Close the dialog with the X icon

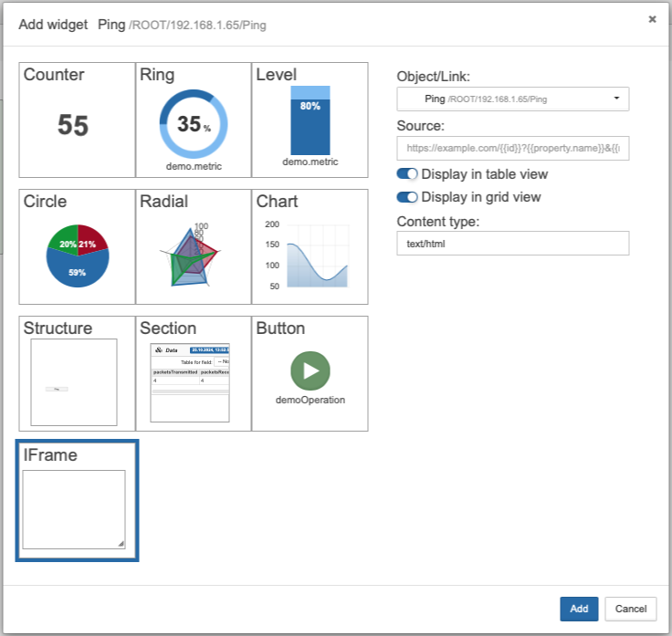pyautogui.click(x=652, y=19)
